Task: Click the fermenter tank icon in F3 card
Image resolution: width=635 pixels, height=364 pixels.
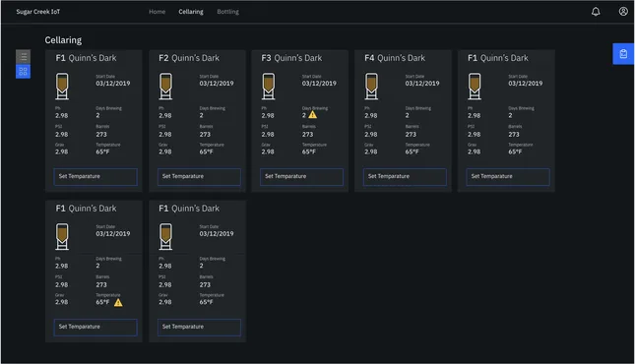Action: coord(269,87)
